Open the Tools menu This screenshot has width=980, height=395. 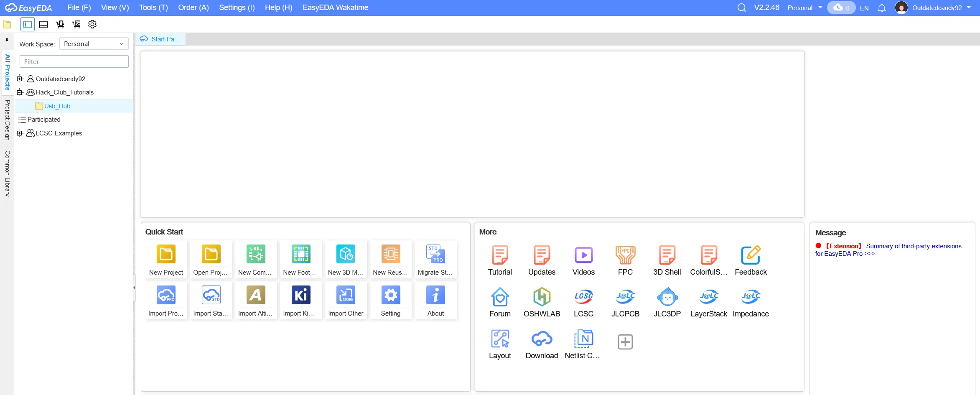tap(153, 8)
